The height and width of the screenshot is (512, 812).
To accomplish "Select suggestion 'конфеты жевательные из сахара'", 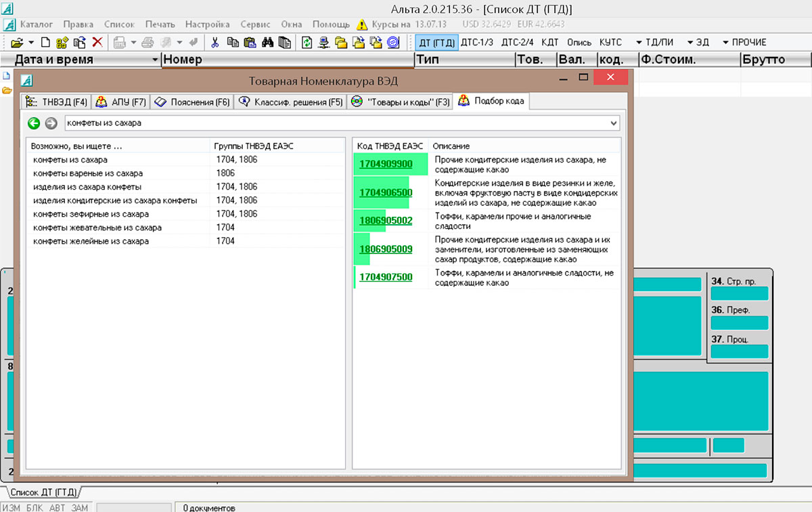I will pyautogui.click(x=97, y=228).
